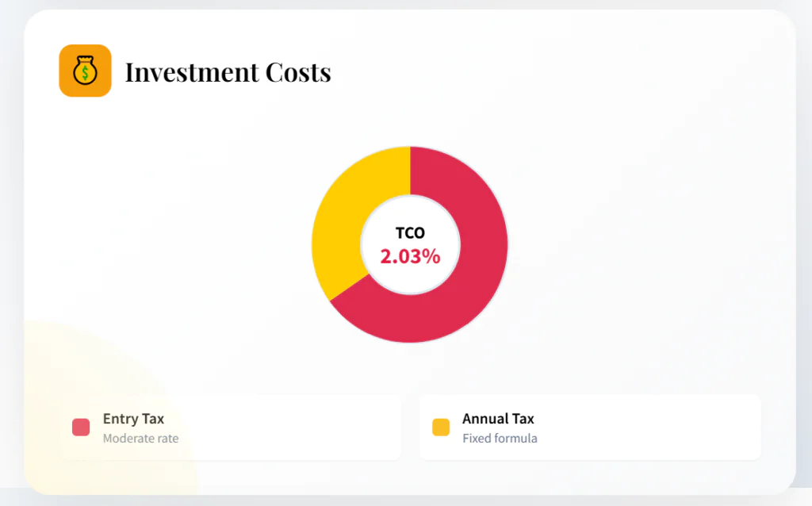Click the 2.03% value in the donut
Image resolution: width=812 pixels, height=506 pixels.
click(x=410, y=257)
